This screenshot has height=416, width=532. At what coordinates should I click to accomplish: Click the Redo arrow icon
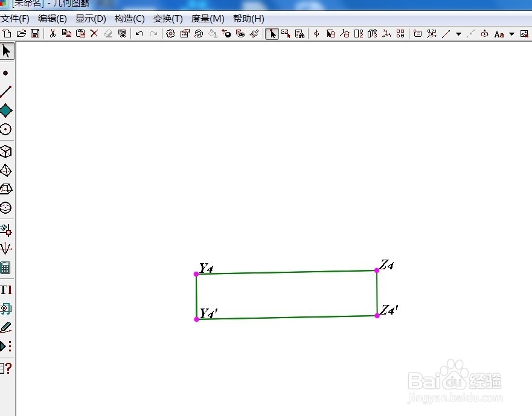click(x=153, y=34)
